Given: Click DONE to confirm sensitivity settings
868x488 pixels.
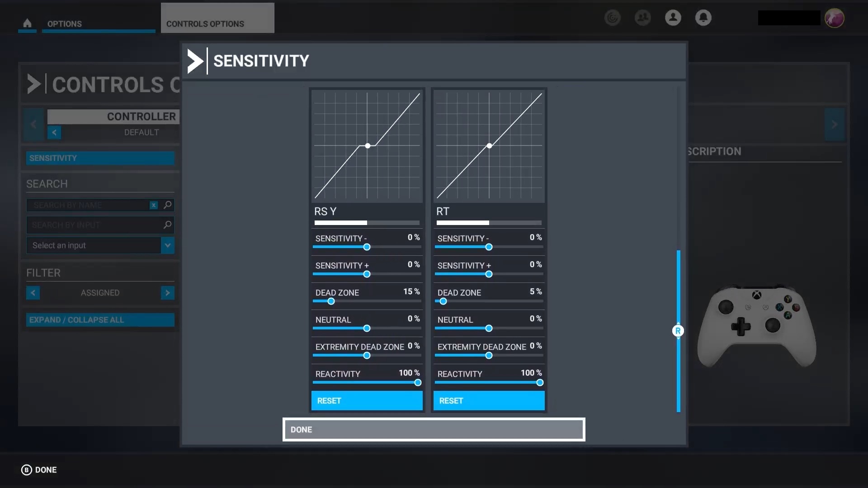Looking at the screenshot, I should pyautogui.click(x=434, y=429).
